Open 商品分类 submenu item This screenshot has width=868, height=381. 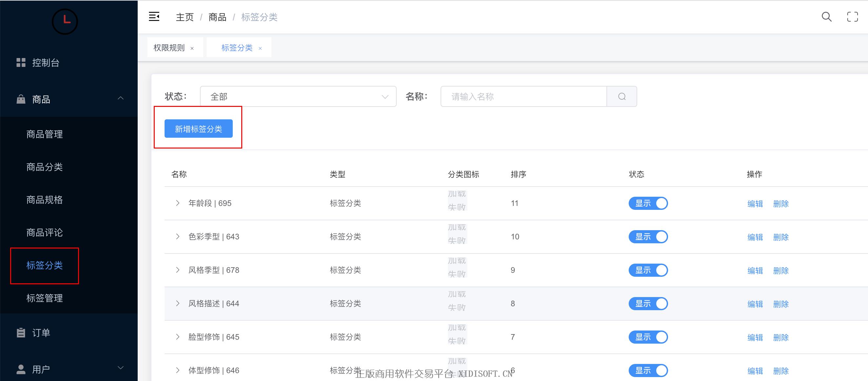coord(69,167)
